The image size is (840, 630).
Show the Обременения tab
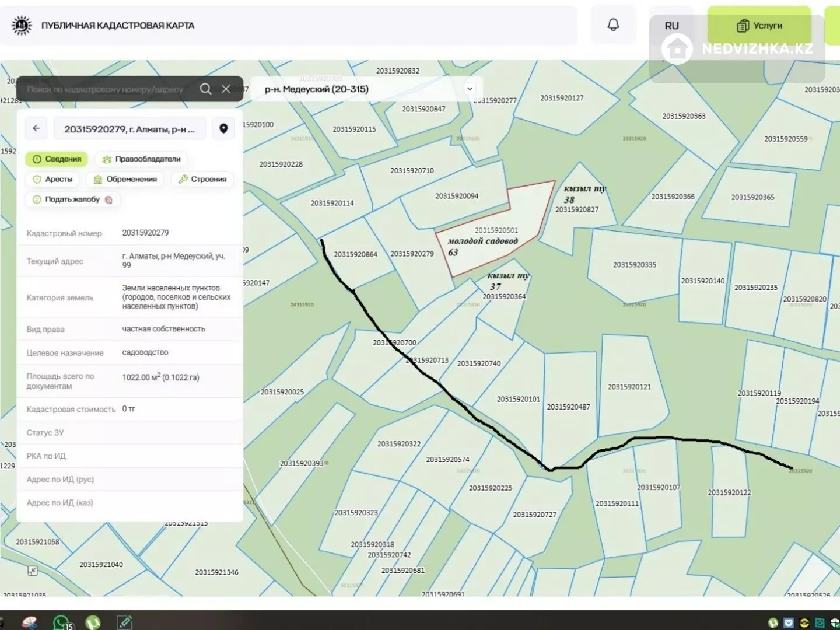point(125,179)
